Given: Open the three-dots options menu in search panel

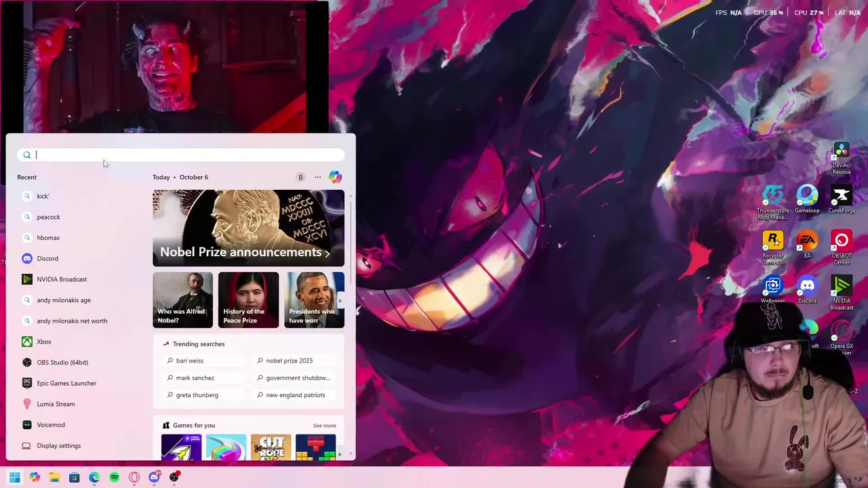Looking at the screenshot, I should point(317,177).
